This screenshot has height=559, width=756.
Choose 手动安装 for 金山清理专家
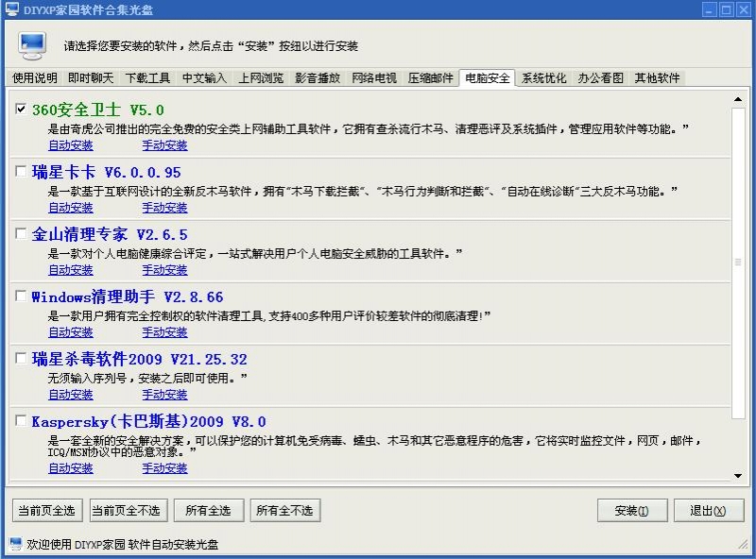pos(164,270)
